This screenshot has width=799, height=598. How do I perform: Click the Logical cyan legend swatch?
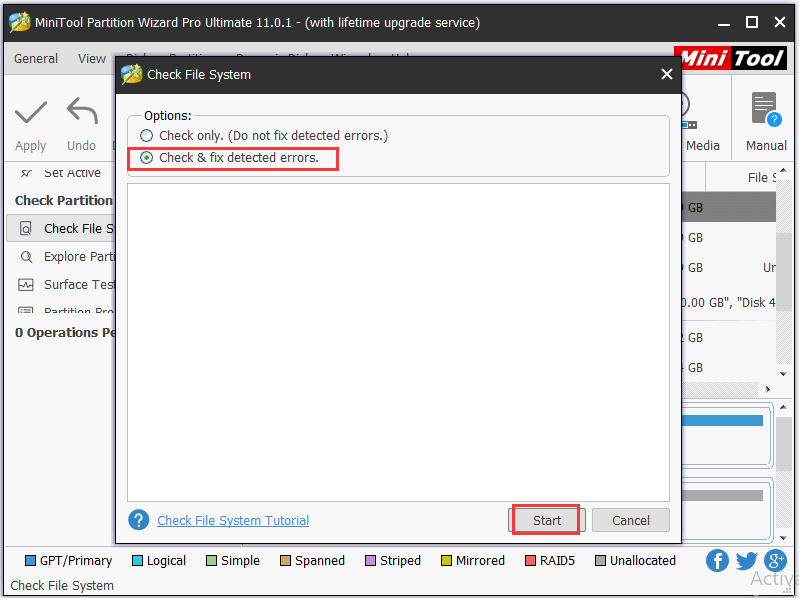pos(137,561)
